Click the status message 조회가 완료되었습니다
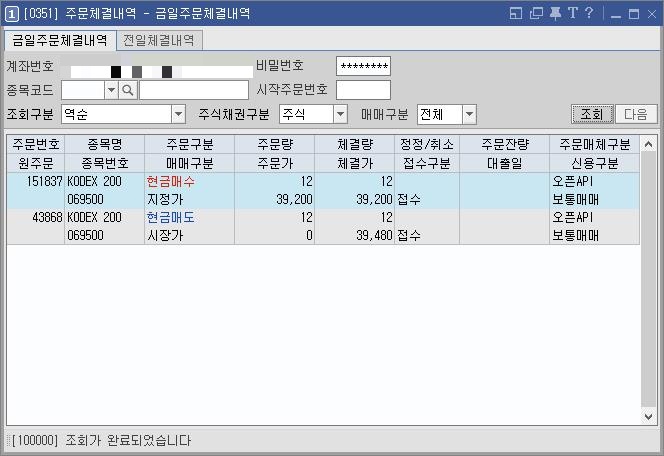Viewport: 664px width, 456px height. [x=128, y=441]
